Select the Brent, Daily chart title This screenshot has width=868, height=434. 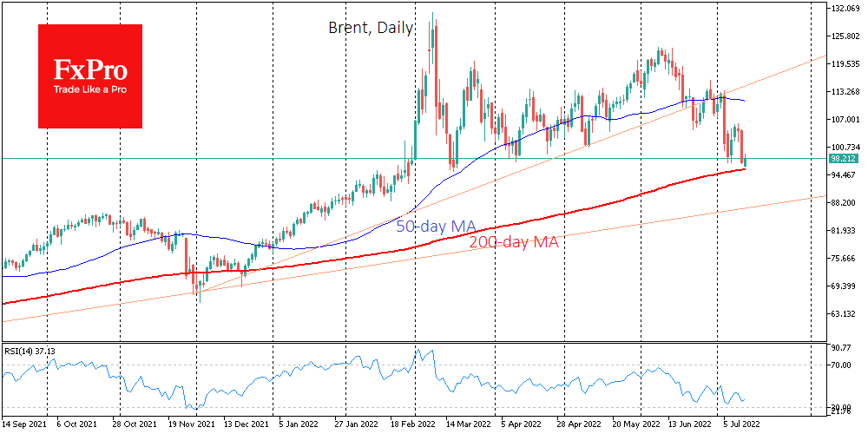(371, 28)
